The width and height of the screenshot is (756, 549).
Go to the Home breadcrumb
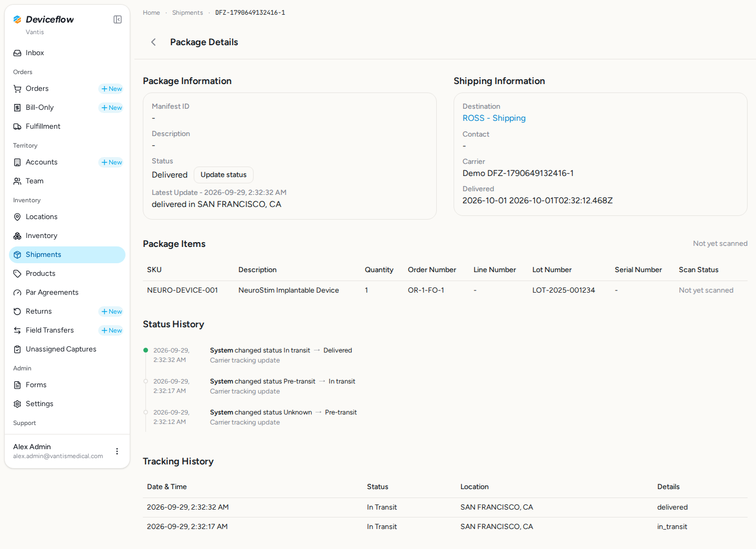pyautogui.click(x=151, y=13)
